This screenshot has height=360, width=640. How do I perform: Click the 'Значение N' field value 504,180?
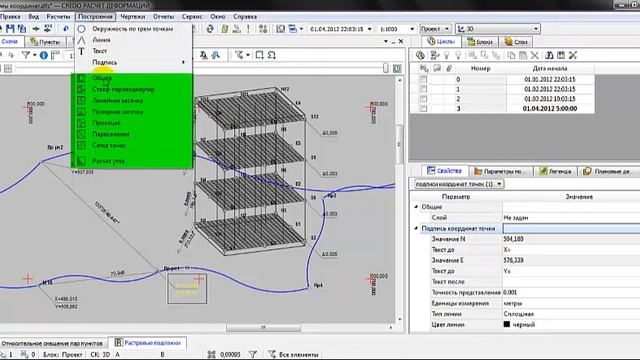[x=571, y=239]
